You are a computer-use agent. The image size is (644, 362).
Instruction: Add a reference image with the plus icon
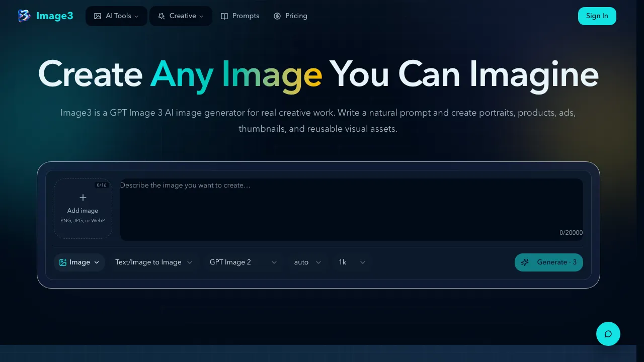[x=83, y=198]
